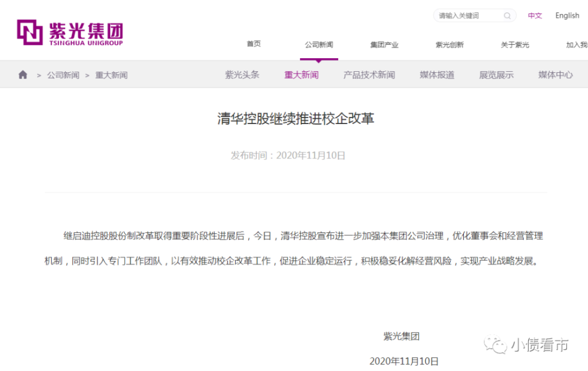Switch language to English

566,16
